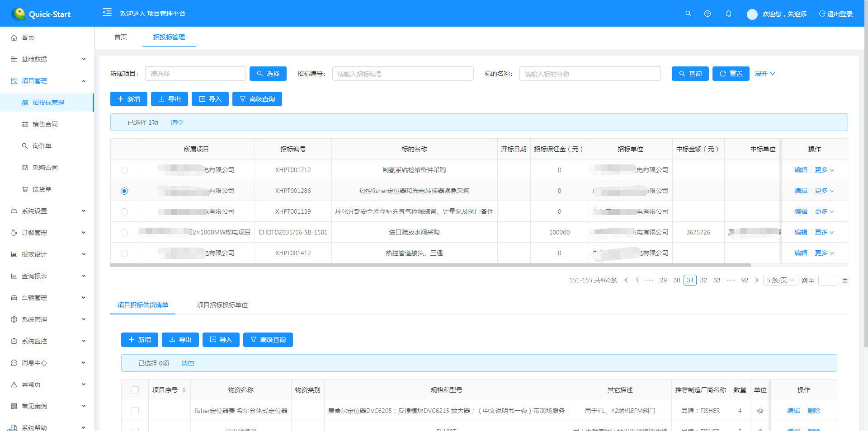Check the fisher定位器 row checkbox
Viewport: 868px width, 431px height.
click(x=135, y=411)
